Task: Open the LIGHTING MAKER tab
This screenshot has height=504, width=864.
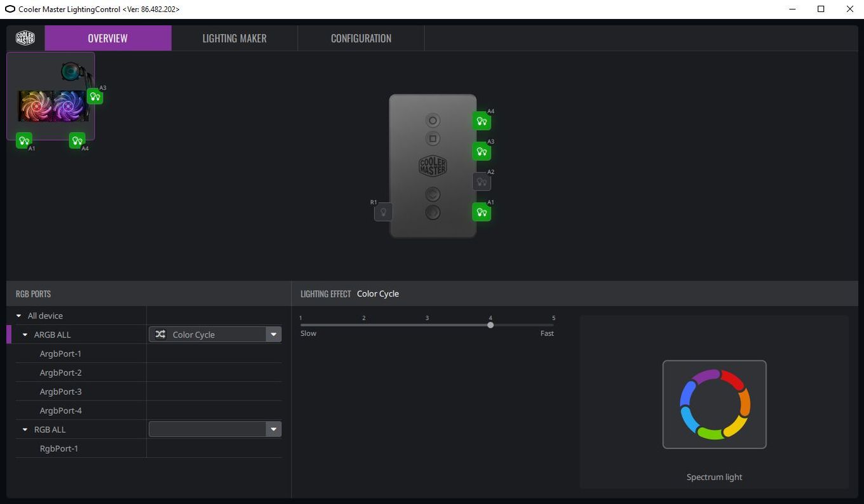Action: coord(234,38)
